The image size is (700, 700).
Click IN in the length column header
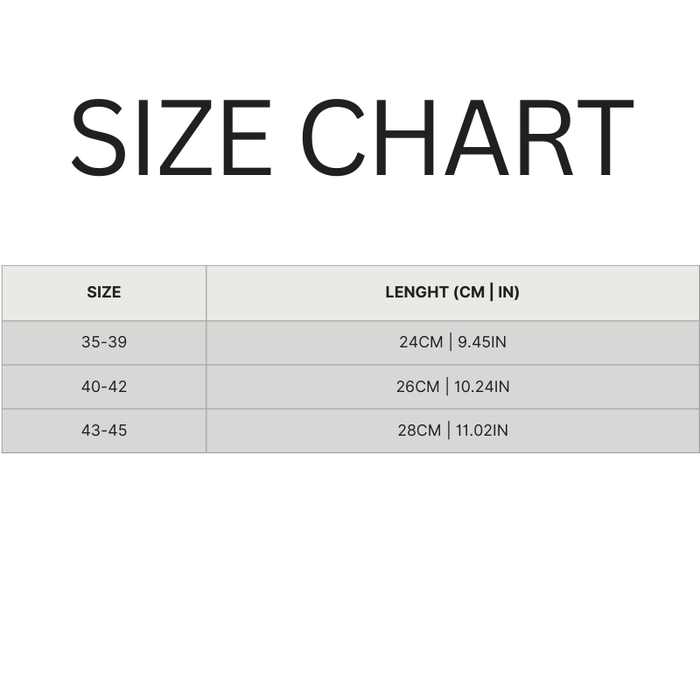[508, 293]
